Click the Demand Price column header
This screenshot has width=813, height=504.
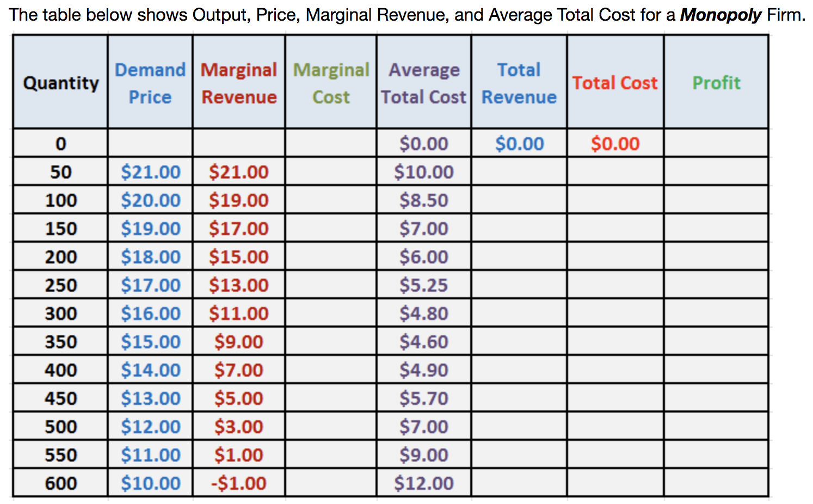point(150,83)
